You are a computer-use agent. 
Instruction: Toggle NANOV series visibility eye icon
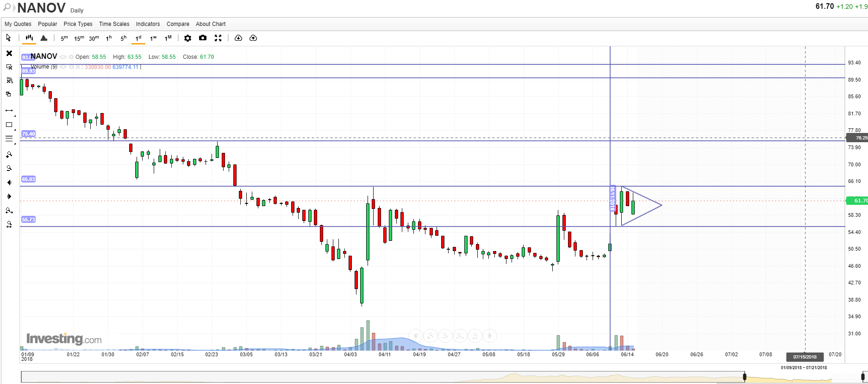coord(63,57)
